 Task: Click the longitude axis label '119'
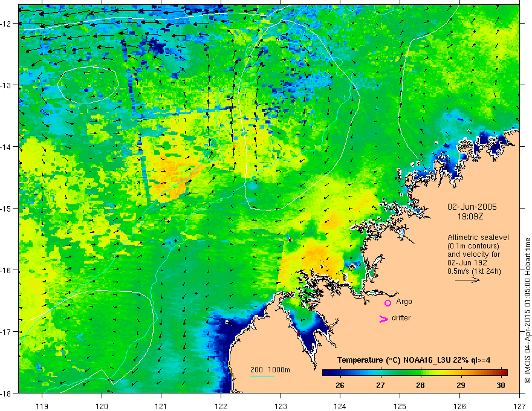tap(42, 406)
